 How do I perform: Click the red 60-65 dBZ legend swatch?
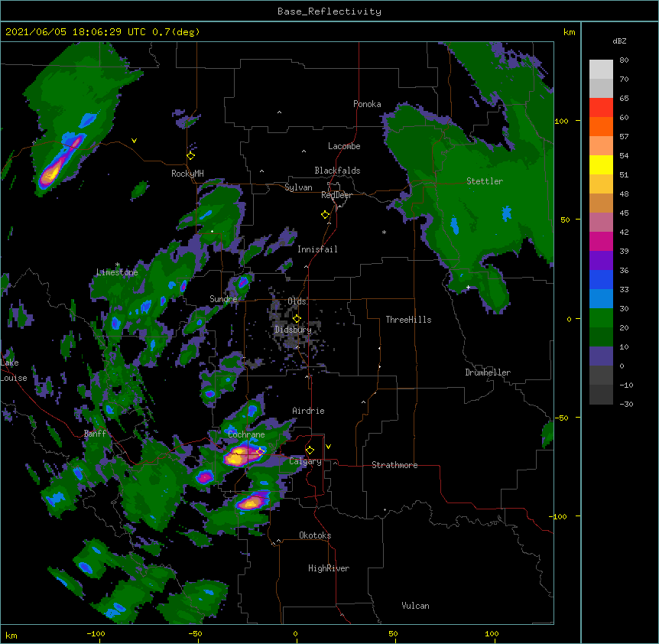point(601,108)
